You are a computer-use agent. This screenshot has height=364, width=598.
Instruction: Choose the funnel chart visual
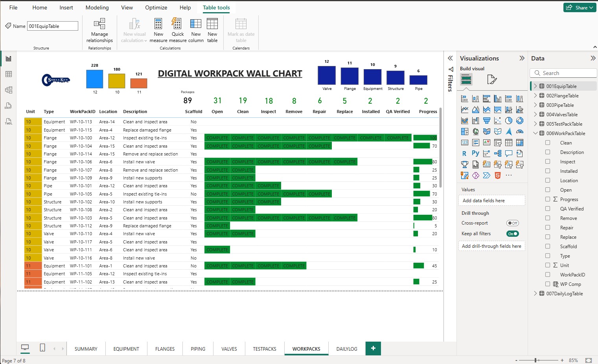click(x=487, y=120)
